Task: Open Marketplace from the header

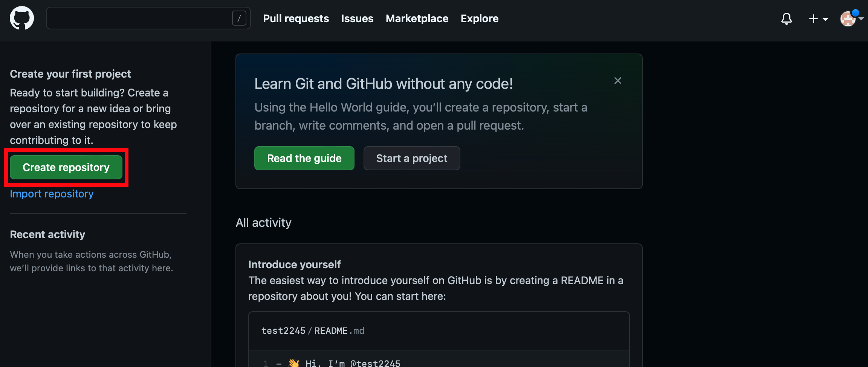Action: tap(417, 18)
